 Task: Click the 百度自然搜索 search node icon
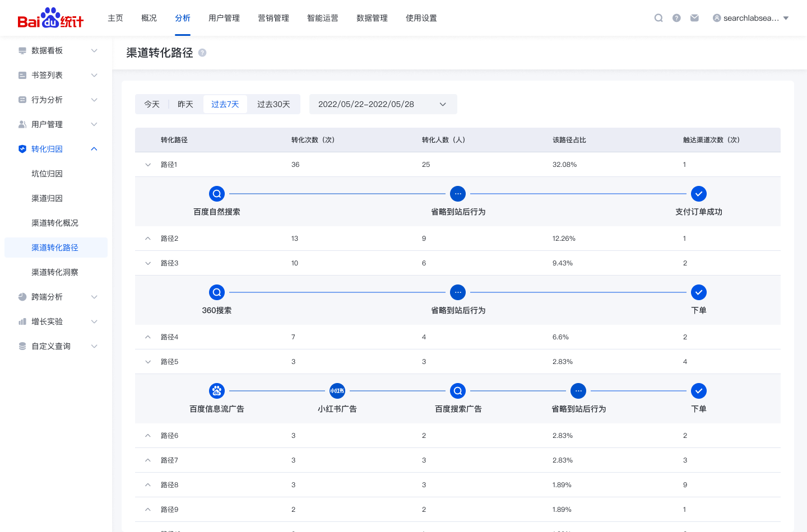coord(217,194)
